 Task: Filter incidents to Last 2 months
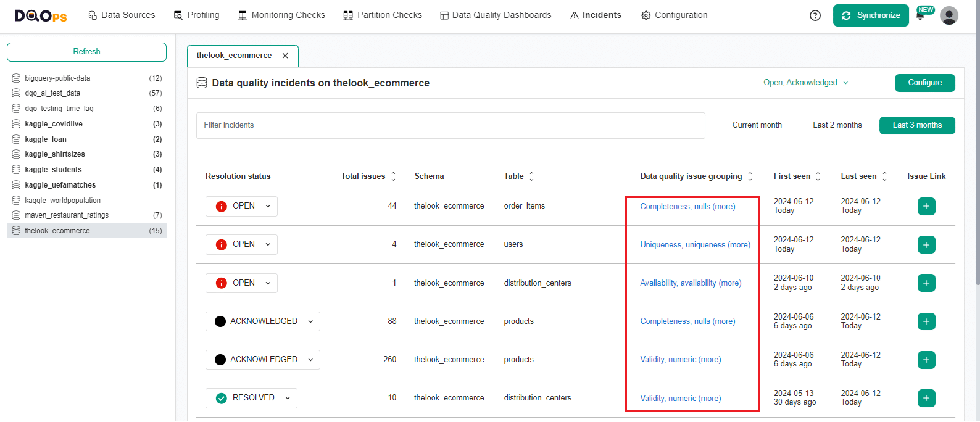tap(837, 125)
